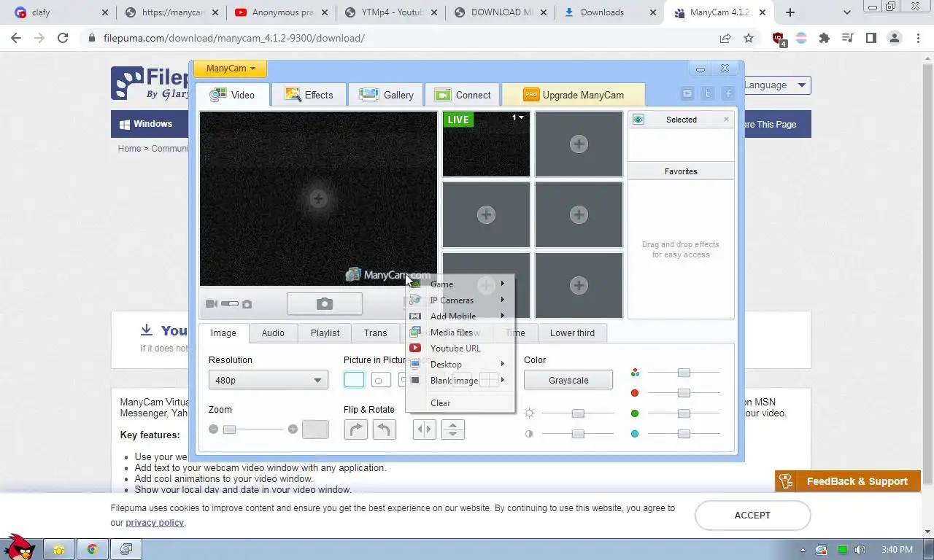This screenshot has width=934, height=560.
Task: Select the small-inset Picture in Picture mode
Action: tap(381, 380)
